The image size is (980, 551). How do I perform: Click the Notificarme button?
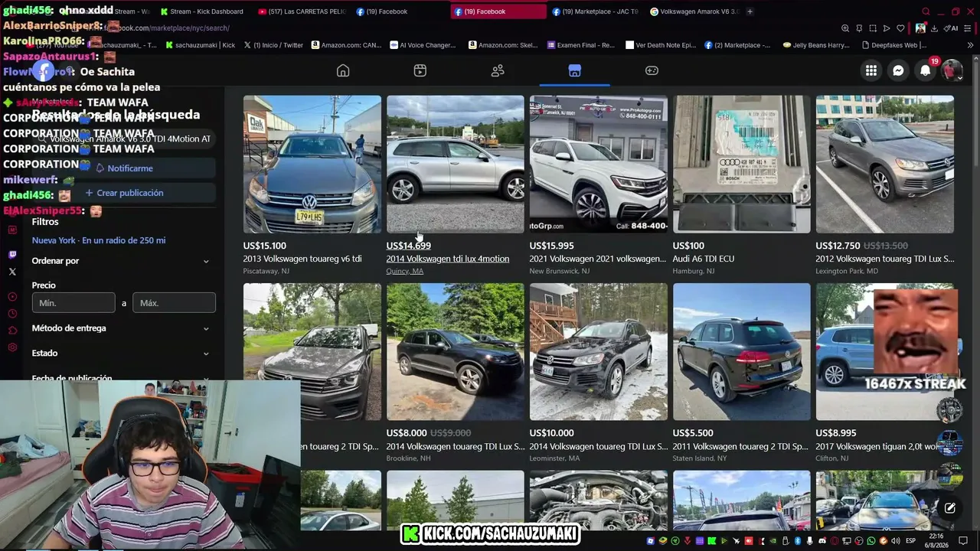point(124,168)
